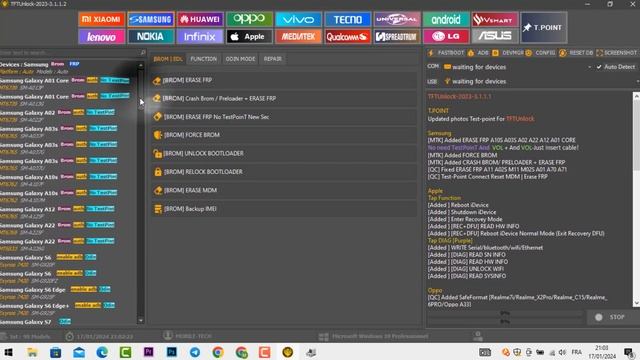Image resolution: width=640 pixels, height=360 pixels.
Task: Open ADB tool in top toolbar
Action: point(478,53)
